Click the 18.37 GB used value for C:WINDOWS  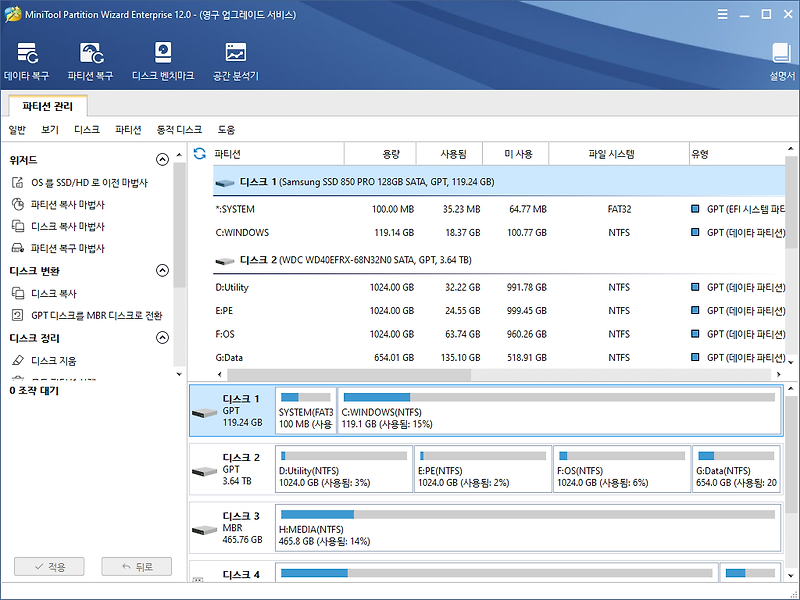click(x=463, y=233)
